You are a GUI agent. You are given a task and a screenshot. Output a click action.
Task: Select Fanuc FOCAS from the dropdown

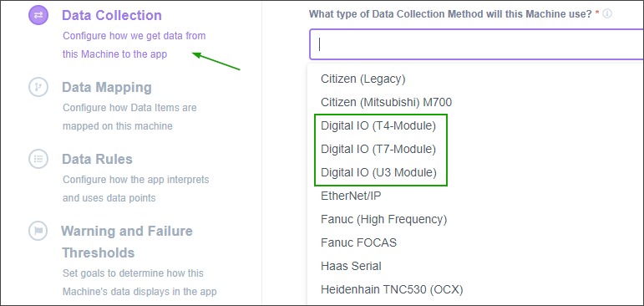click(475, 242)
